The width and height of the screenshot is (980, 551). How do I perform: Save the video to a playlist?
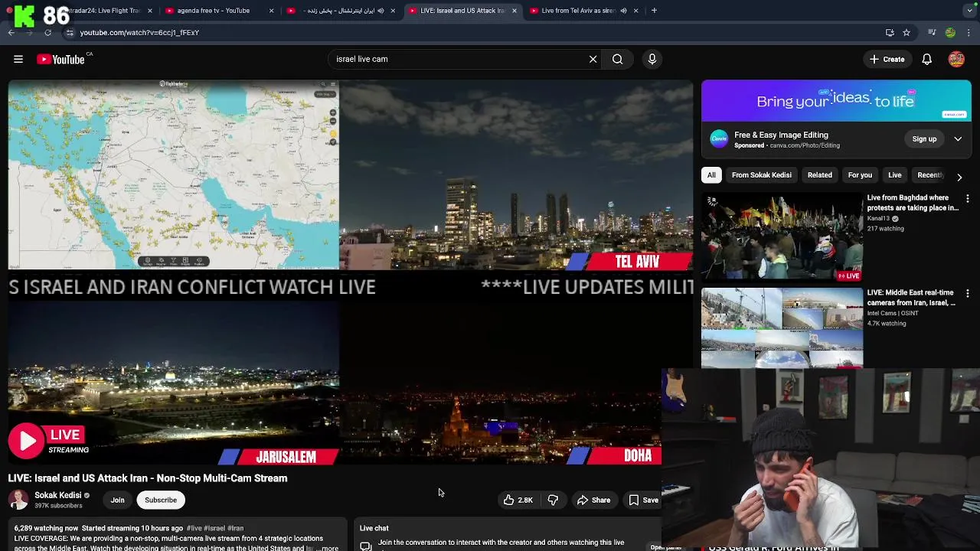pos(643,500)
